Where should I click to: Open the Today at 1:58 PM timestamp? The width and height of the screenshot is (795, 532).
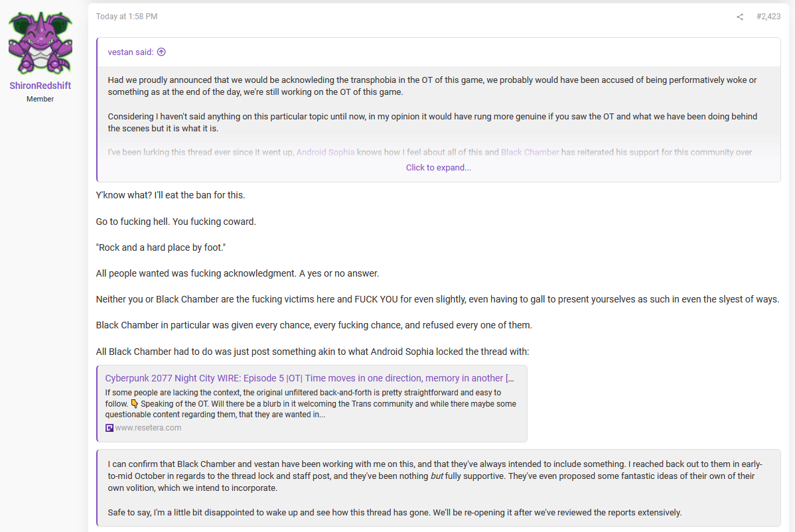tap(126, 16)
